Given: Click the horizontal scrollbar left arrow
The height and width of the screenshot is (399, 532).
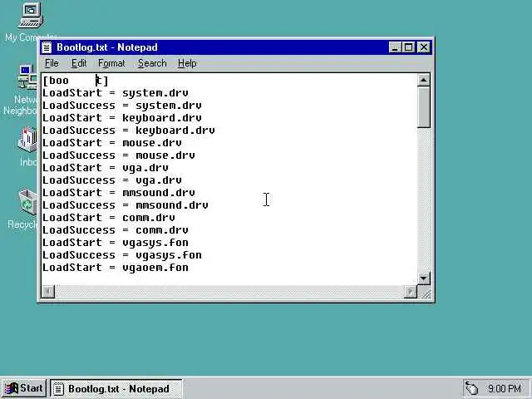Looking at the screenshot, I should coord(48,292).
